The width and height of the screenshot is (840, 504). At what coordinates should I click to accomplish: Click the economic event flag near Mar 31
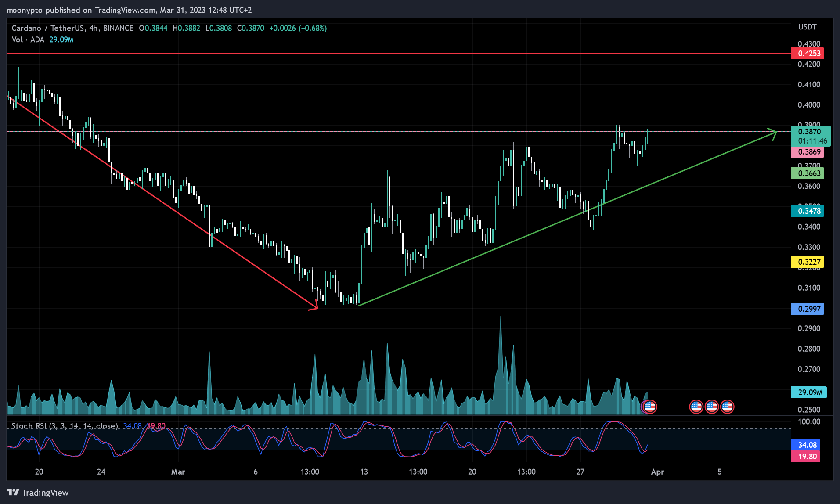point(650,407)
